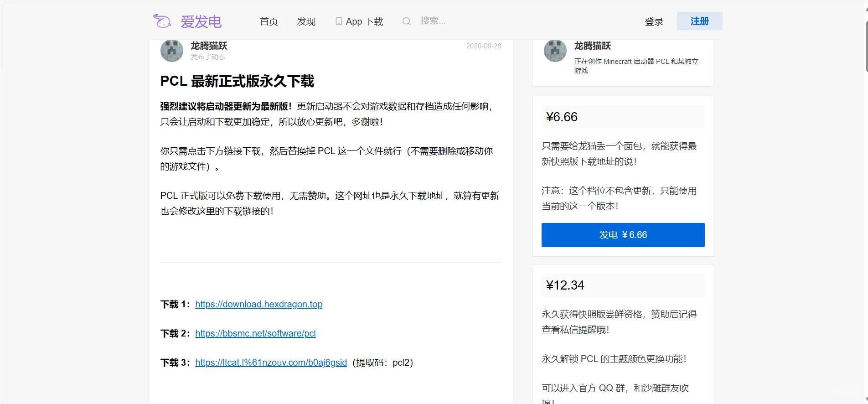Click the 下载 2 label

pos(176,333)
